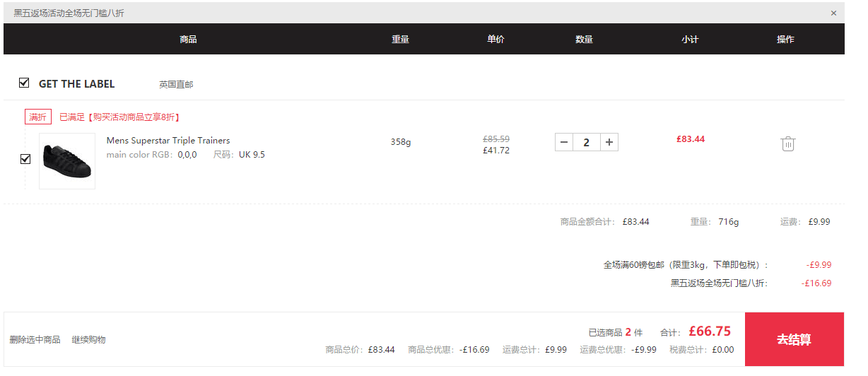Click the 商品 column header

point(188,40)
